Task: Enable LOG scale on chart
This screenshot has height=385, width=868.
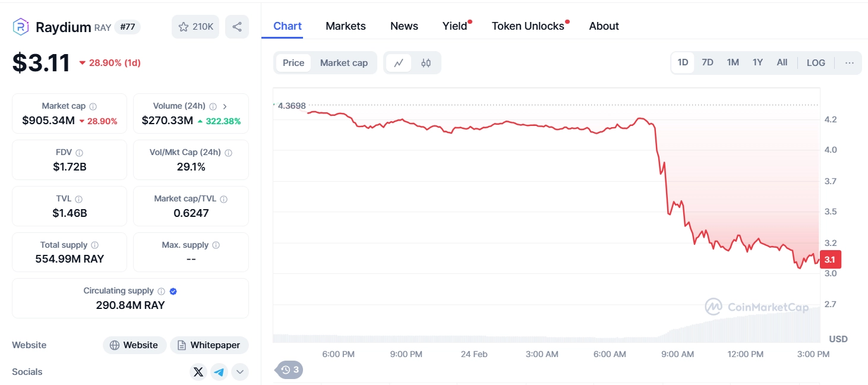Action: click(x=816, y=62)
